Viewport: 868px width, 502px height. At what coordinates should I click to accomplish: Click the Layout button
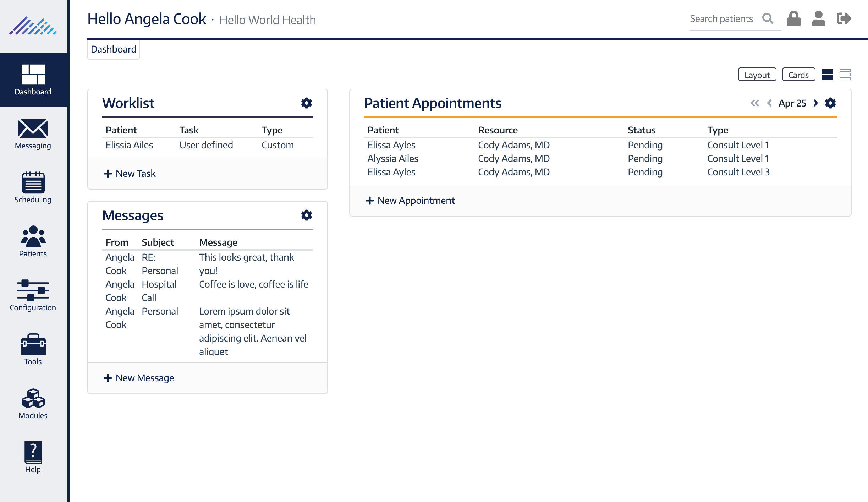click(757, 75)
